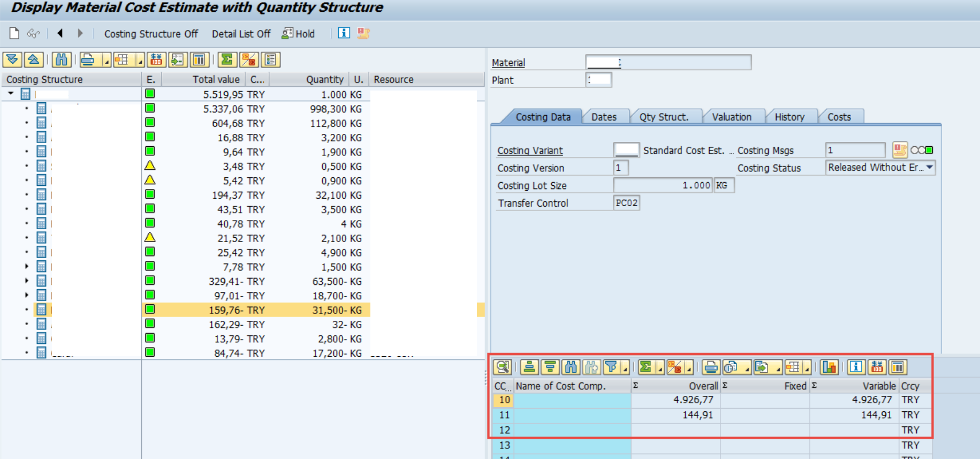Click the Material label link

[508, 63]
